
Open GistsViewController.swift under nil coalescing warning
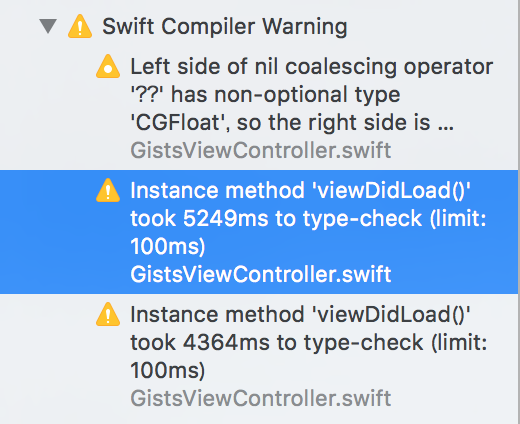click(x=261, y=150)
